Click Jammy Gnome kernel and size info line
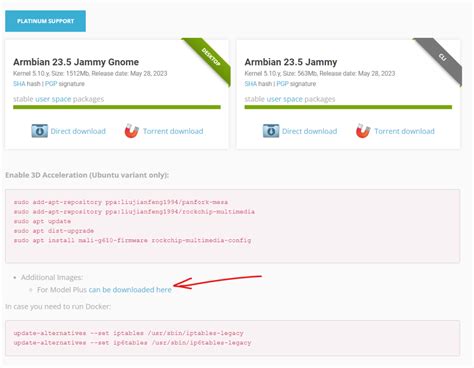The height and width of the screenshot is (368, 474). [90, 73]
